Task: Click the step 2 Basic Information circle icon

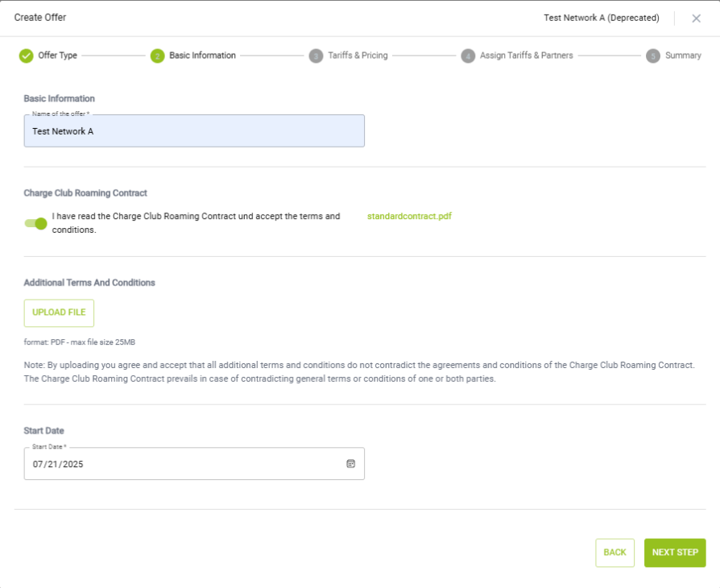Action: tap(158, 56)
